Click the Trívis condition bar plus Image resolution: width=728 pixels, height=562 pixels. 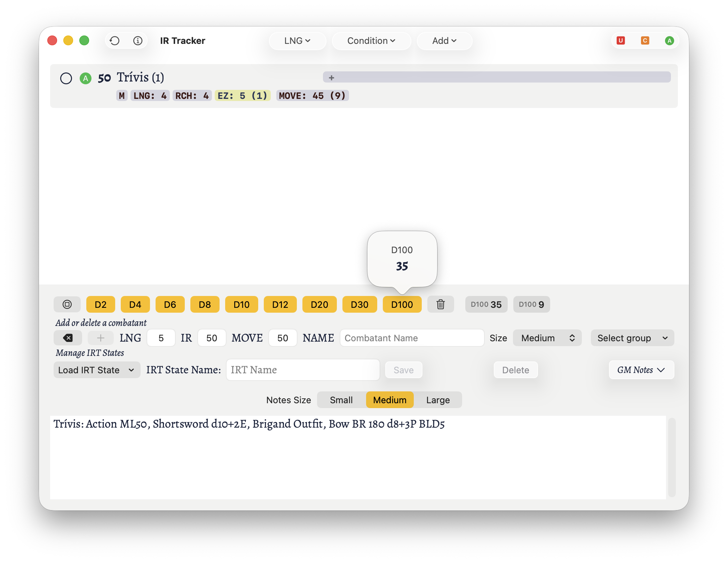click(331, 78)
